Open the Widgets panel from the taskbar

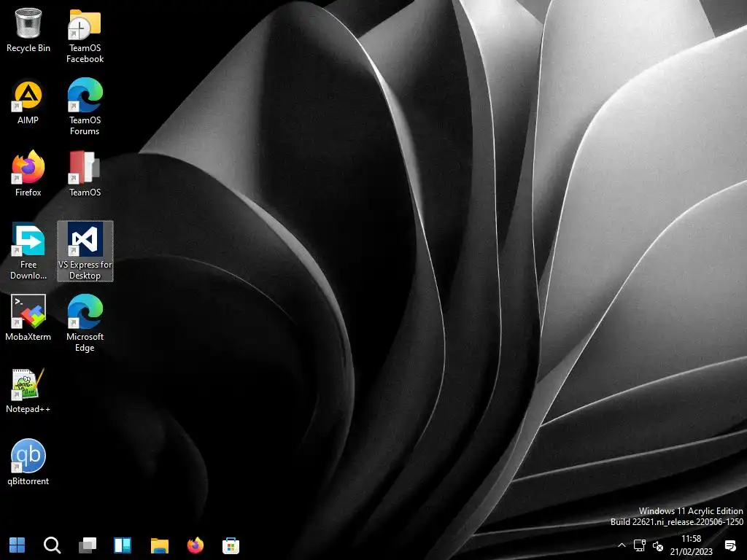point(123,545)
